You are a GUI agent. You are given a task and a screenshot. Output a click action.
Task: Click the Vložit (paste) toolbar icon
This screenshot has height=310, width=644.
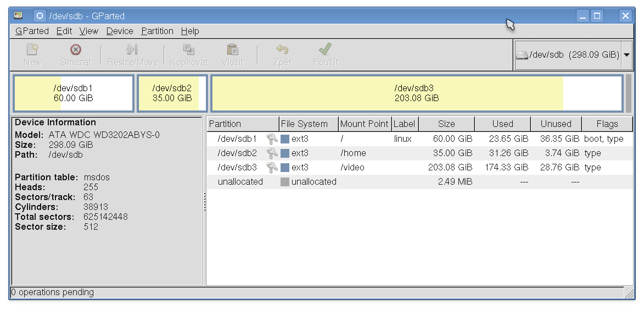pyautogui.click(x=232, y=50)
